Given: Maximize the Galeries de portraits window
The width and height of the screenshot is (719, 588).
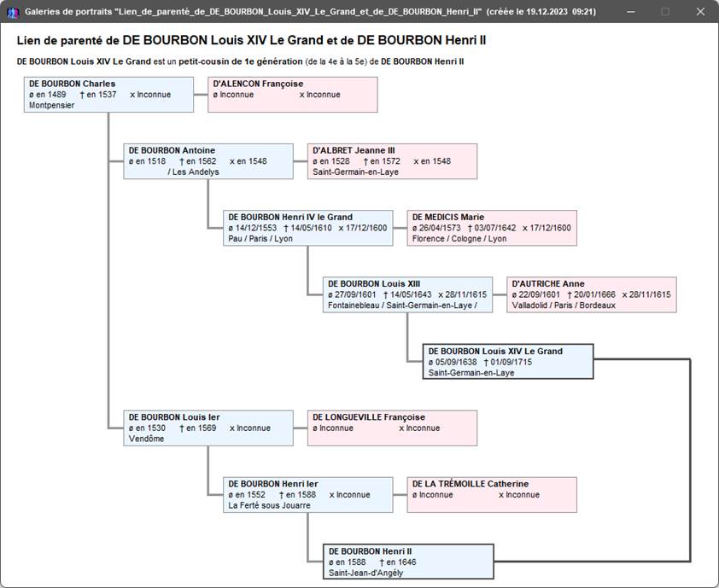Looking at the screenshot, I should click(x=665, y=12).
